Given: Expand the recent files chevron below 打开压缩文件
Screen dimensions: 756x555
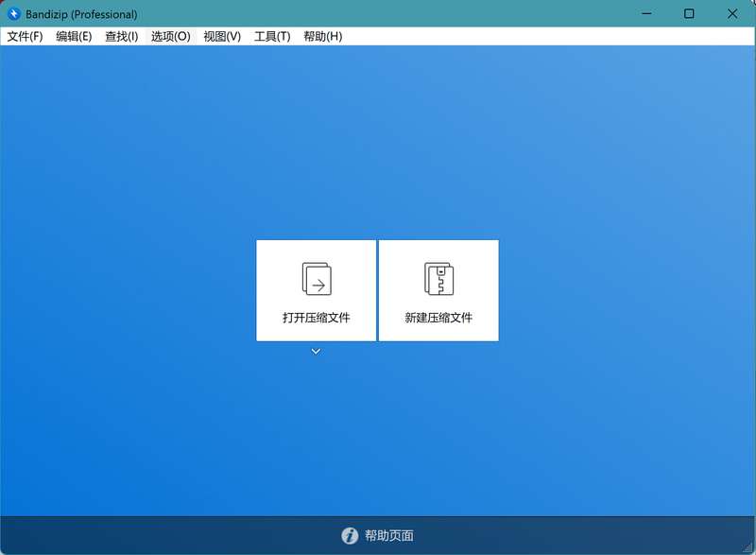Looking at the screenshot, I should [317, 352].
